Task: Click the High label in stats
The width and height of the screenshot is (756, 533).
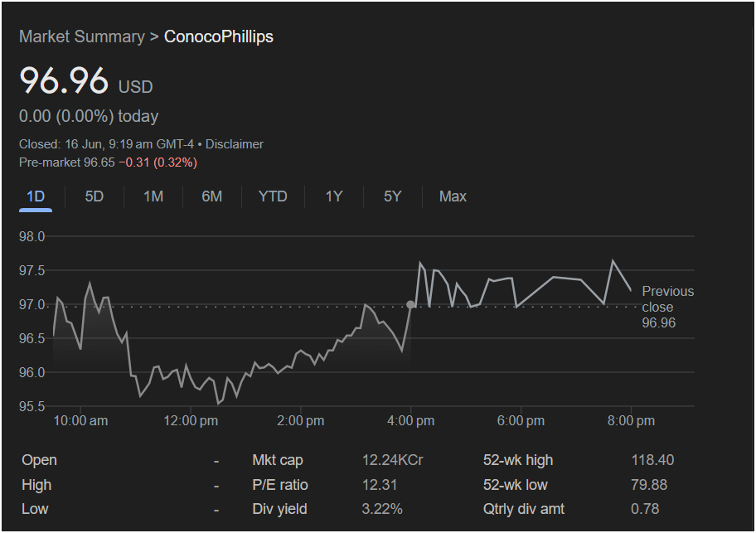Action: coord(36,484)
